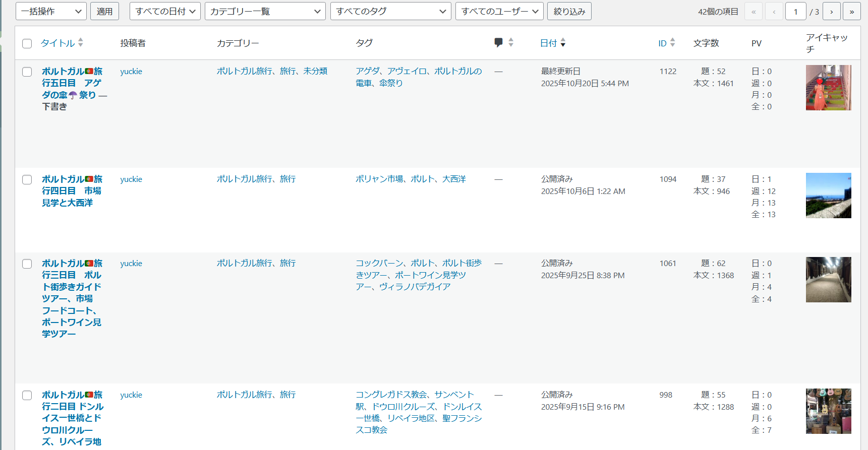
Task: Click the comments bubble column icon
Action: 498,43
